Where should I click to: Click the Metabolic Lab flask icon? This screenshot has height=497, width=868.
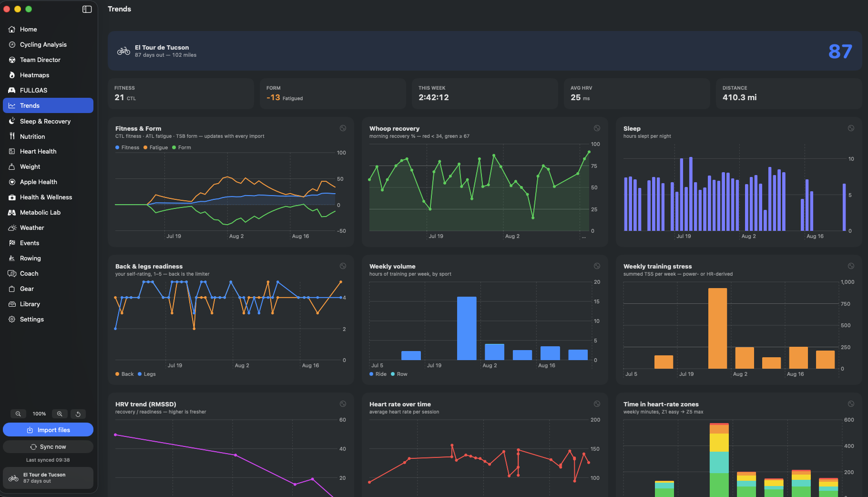[12, 212]
